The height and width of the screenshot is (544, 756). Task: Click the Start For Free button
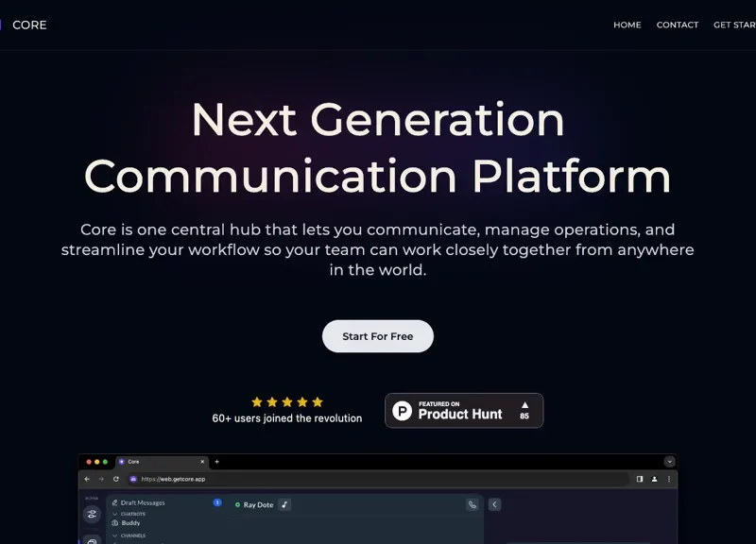(x=378, y=336)
